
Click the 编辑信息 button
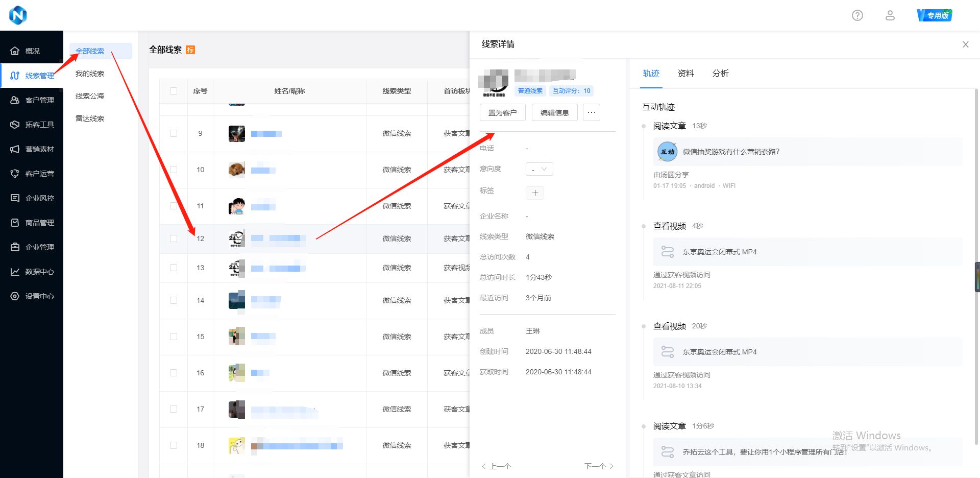(x=554, y=112)
